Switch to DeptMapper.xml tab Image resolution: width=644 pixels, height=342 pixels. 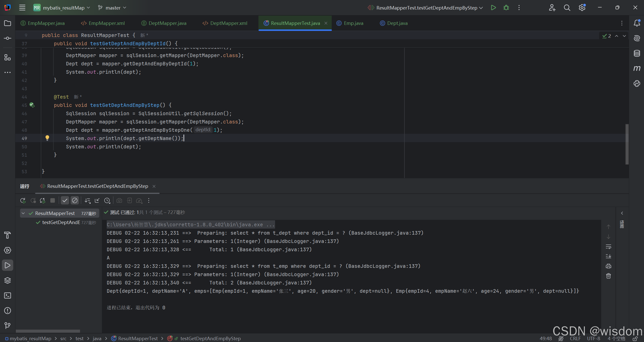(x=225, y=23)
